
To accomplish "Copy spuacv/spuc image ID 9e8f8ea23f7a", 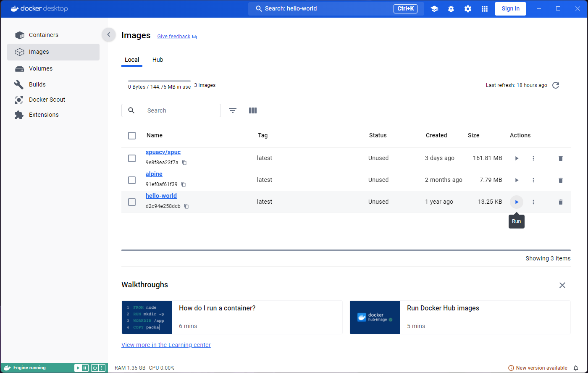I will click(x=184, y=163).
